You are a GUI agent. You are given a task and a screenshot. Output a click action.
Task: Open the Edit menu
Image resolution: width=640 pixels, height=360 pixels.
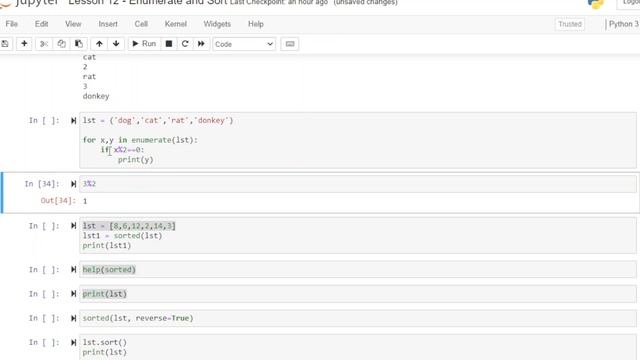click(x=42, y=24)
